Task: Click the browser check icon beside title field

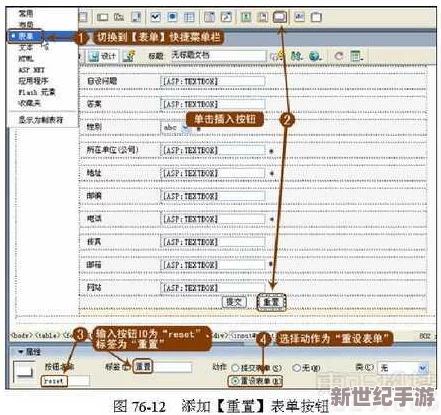Action: 277,56
